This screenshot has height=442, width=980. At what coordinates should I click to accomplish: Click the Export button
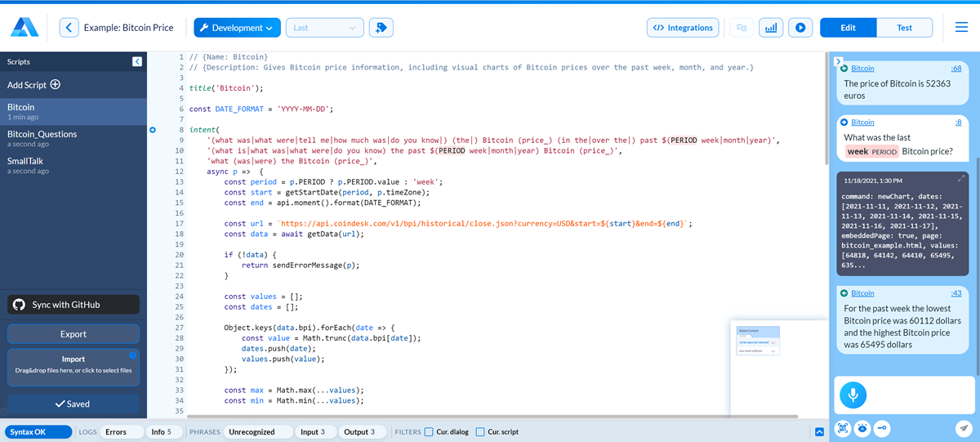pos(73,334)
